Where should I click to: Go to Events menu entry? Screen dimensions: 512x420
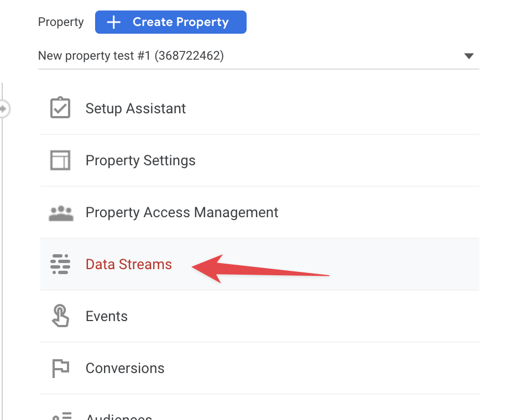coord(259,316)
